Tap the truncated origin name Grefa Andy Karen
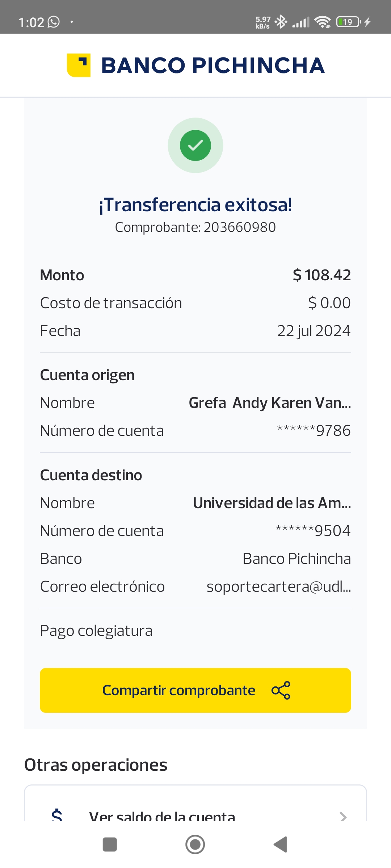Screen dimensions: 391x868 coord(270,403)
